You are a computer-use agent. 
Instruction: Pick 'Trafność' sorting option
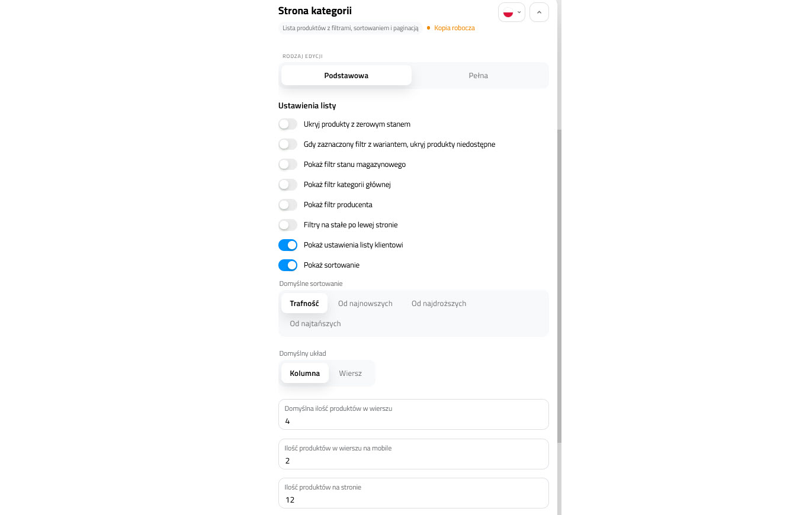pos(304,303)
